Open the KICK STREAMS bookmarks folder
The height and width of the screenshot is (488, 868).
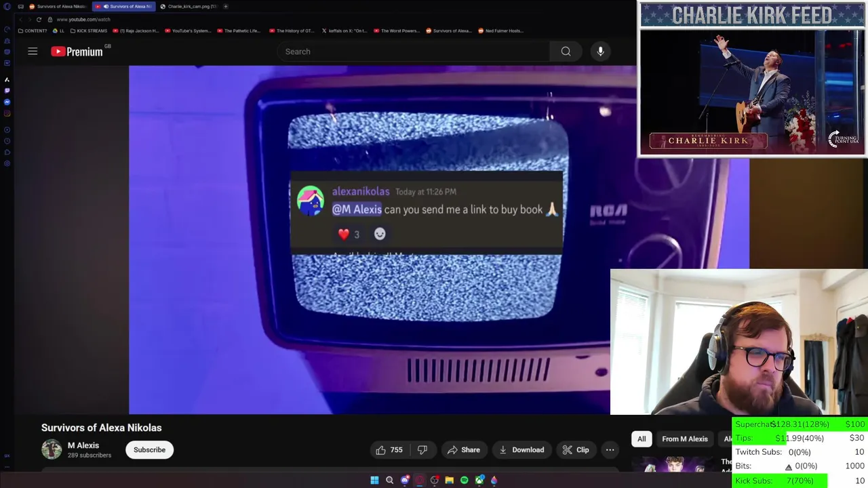tap(89, 30)
